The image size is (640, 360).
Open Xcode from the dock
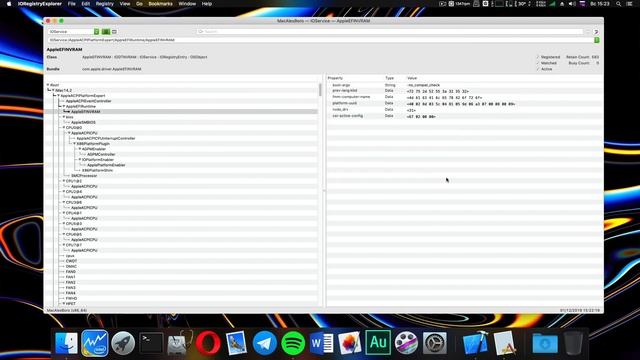point(475,343)
